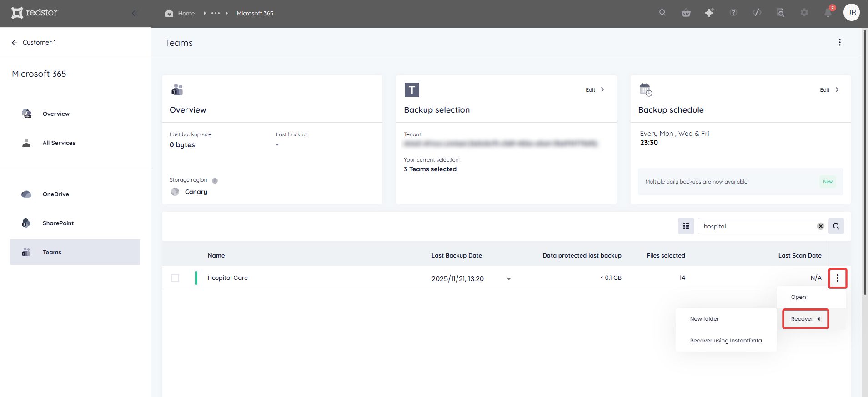Click the Overview sidebar icon
Screen dimensions: 868x397
click(26, 114)
